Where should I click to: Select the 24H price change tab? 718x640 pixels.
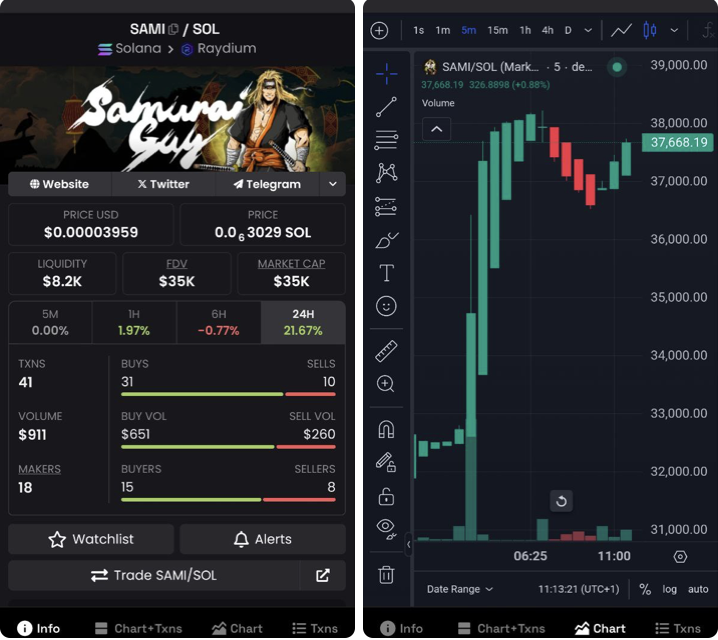point(303,322)
